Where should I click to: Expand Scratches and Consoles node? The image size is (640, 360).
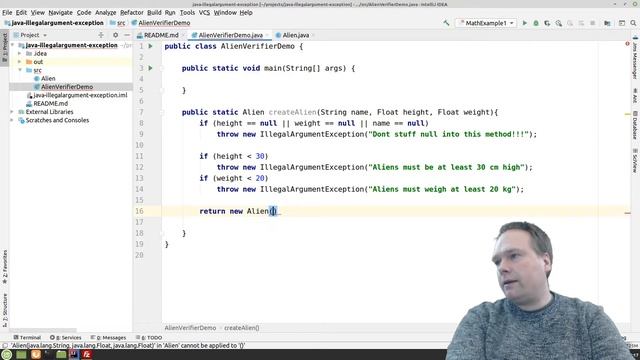(13, 120)
